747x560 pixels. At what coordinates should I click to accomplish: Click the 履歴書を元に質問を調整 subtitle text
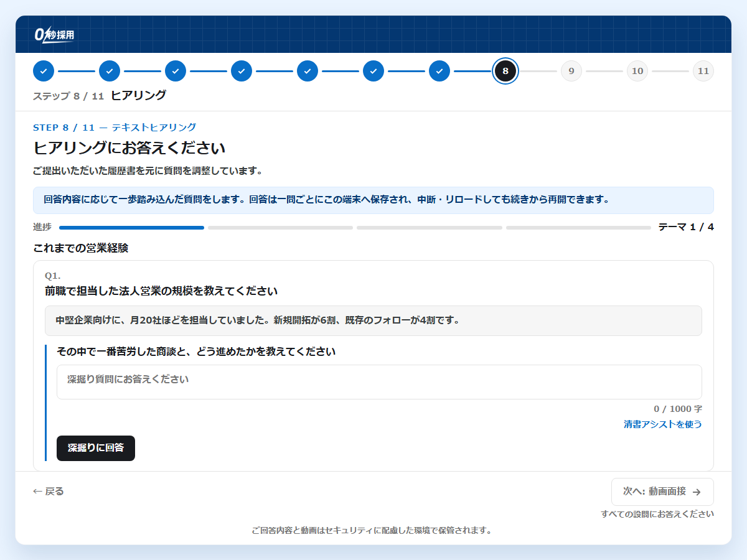(148, 170)
